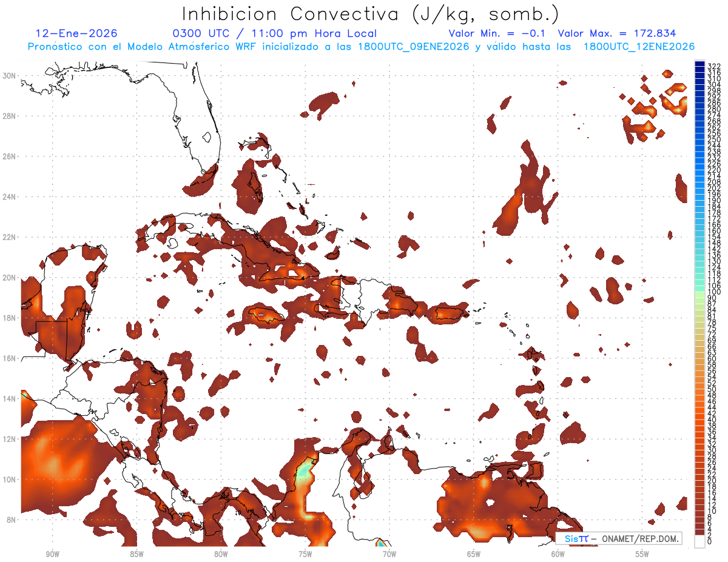Click the "26N" latitude label
Screen dimensions: 728x562
click(10, 156)
